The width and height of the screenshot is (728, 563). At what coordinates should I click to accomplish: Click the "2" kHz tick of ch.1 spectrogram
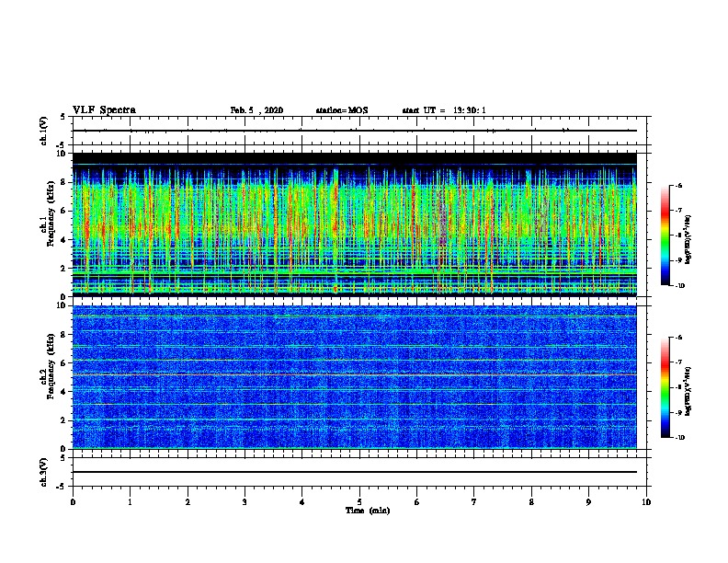(63, 269)
